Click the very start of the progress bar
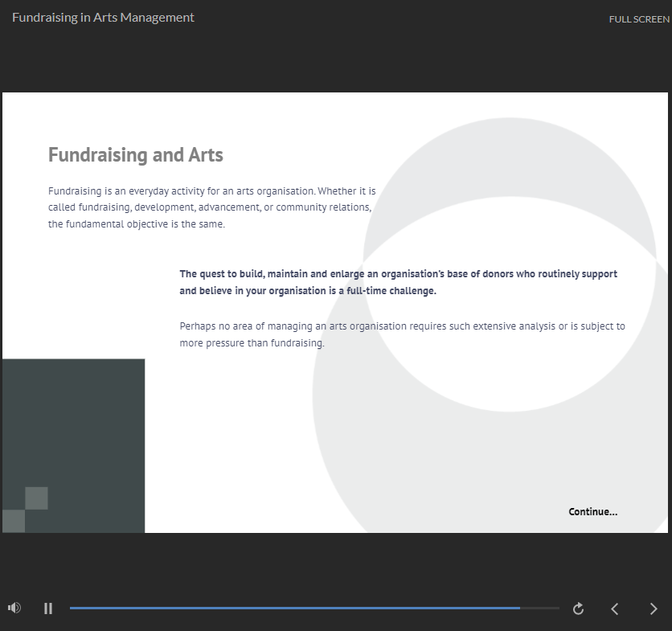The height and width of the screenshot is (631, 672). coord(72,608)
